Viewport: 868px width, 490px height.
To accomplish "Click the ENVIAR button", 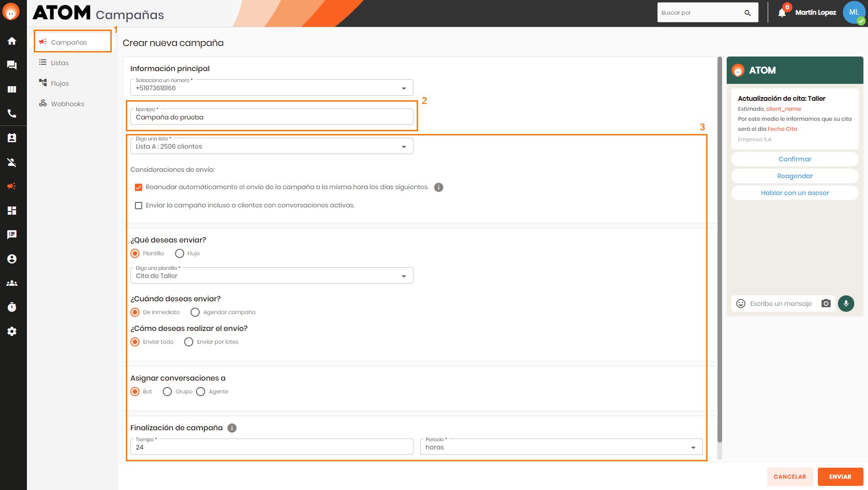I will point(840,477).
